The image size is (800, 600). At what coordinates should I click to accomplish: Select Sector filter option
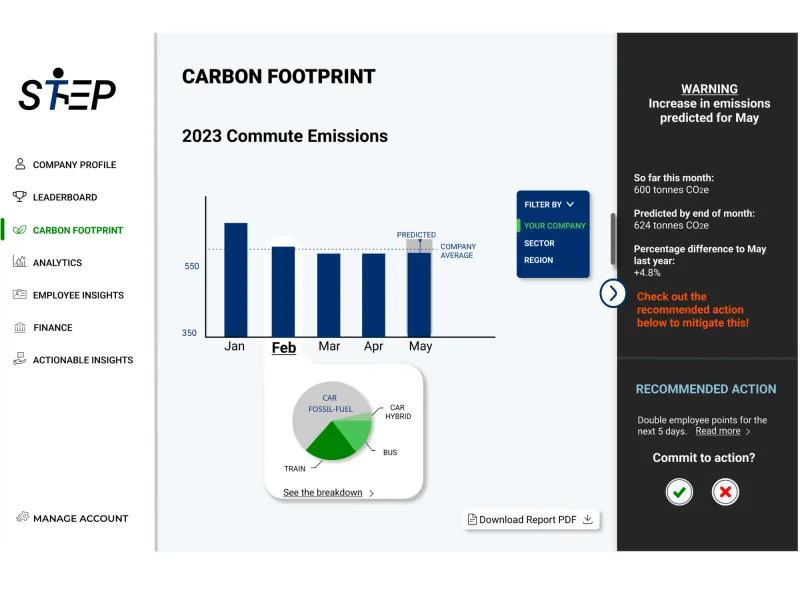pos(539,243)
